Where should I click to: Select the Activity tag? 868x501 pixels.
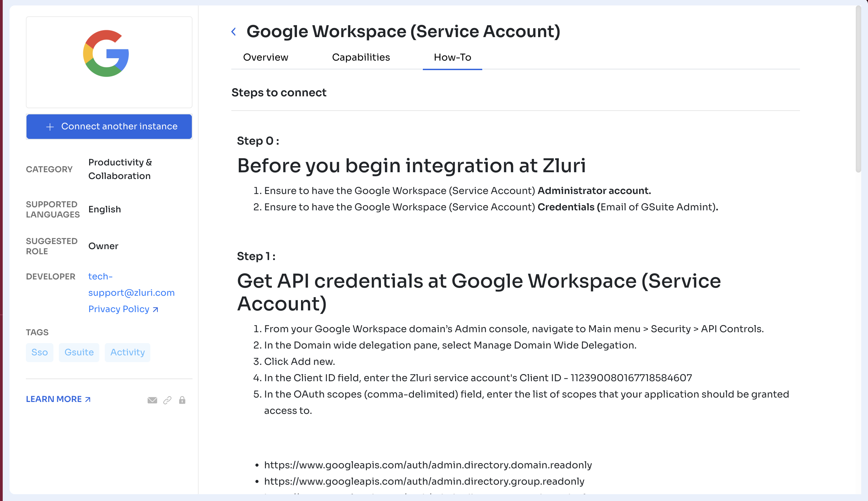point(128,352)
